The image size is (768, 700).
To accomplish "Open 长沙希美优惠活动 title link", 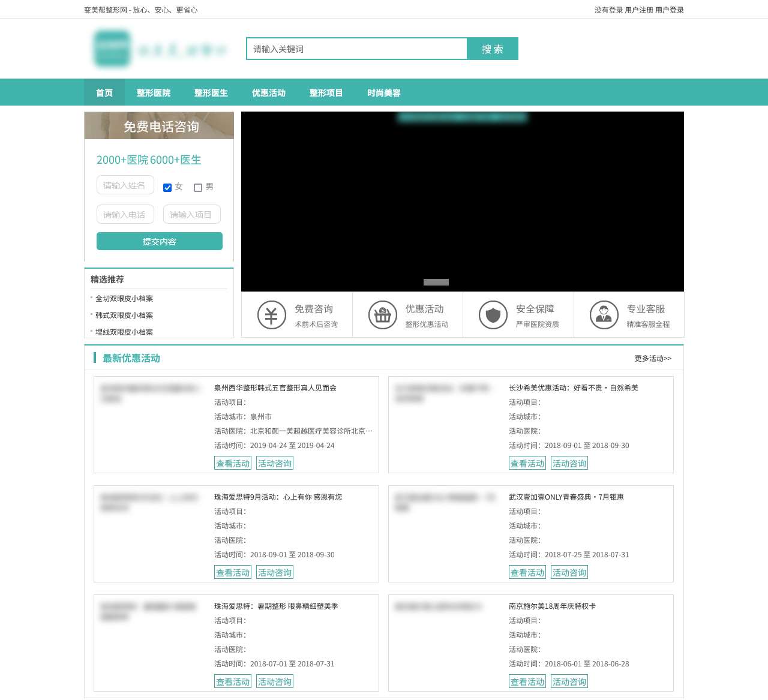I will (x=574, y=387).
